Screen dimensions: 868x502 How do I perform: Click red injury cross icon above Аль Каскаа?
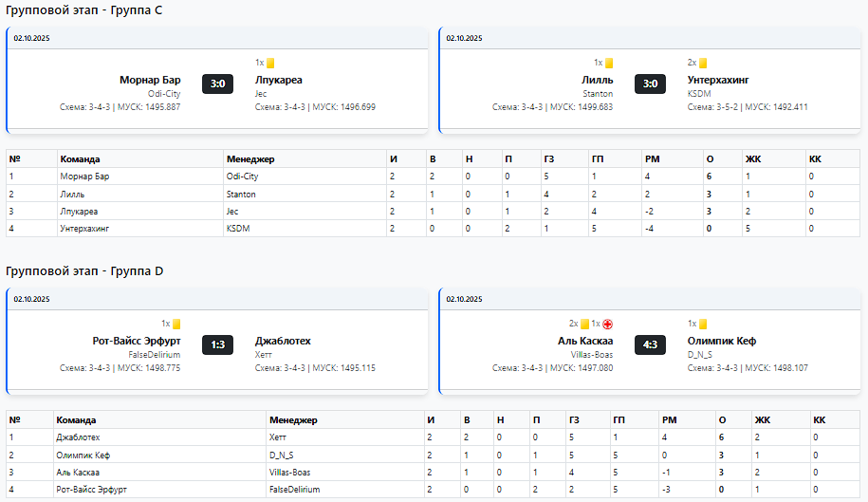click(608, 325)
